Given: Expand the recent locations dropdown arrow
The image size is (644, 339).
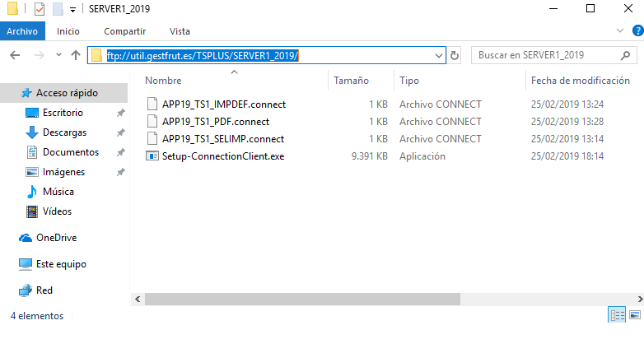Looking at the screenshot, I should [58, 55].
